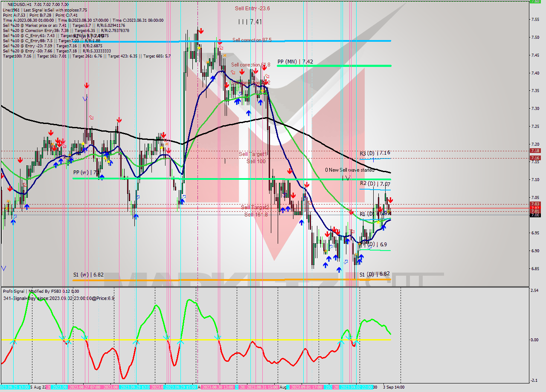Select the 'Sell correction 61.8' label
This screenshot has height=392, width=546.
click(251, 65)
